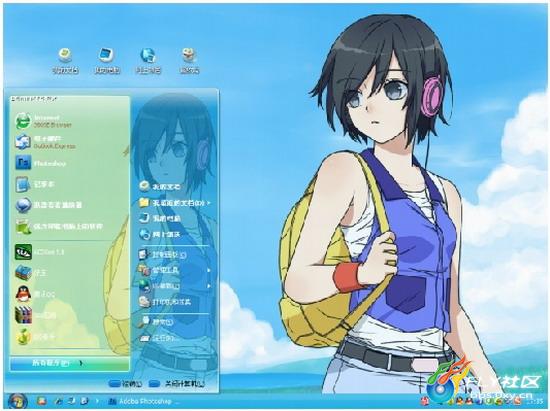550x411 pixels.
Task: Open the My Documents desktop icon
Action: (65, 61)
